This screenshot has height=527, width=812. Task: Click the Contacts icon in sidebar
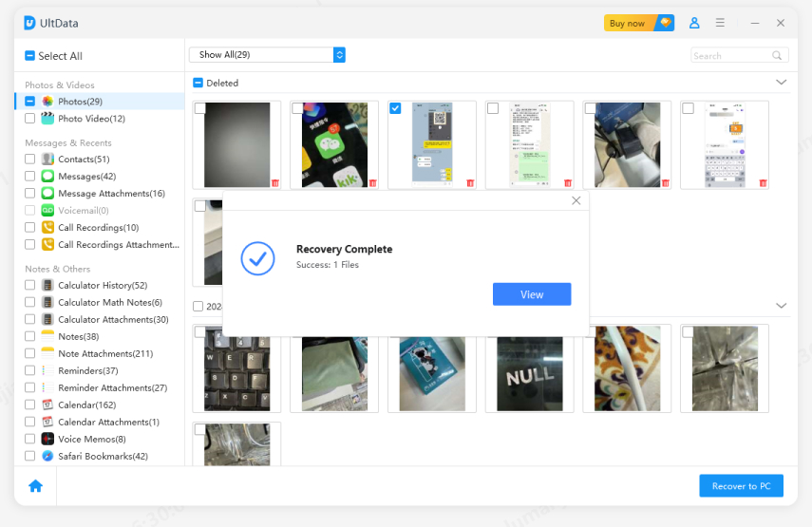47,160
